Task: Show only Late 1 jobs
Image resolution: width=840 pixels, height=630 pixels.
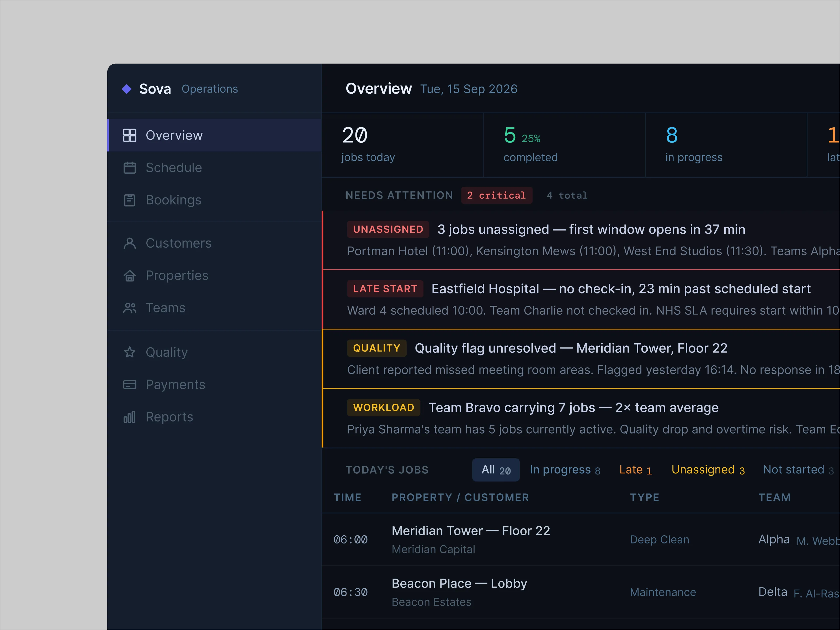Action: pyautogui.click(x=635, y=470)
